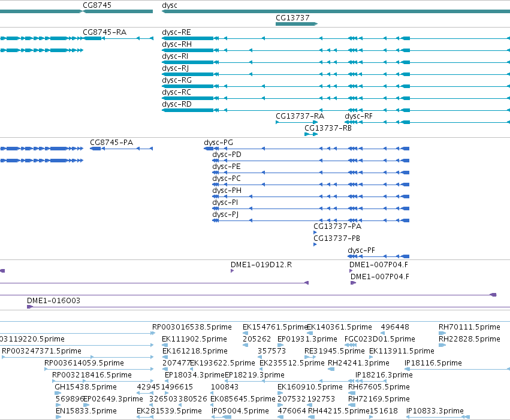Screen dimensions: 510x420
Task: Select the dysc-PG coding sequence label
Action: coord(218,143)
